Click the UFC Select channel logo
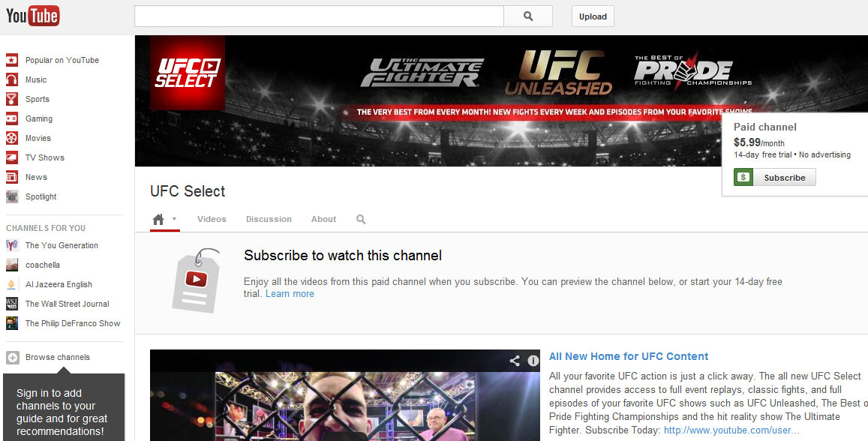868x441 pixels. coord(188,73)
